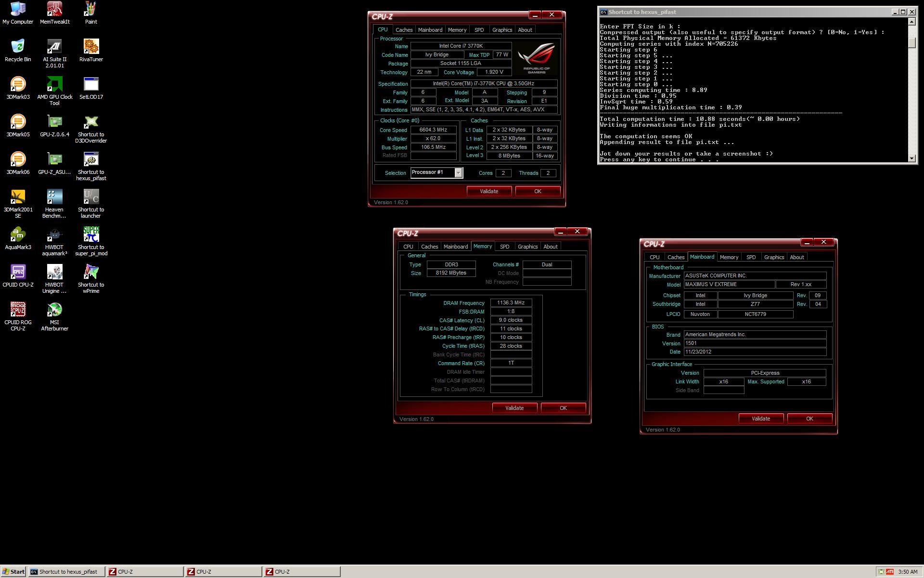Viewport: 924px width, 578px height.
Task: Select the first CPU-Z taskbar button
Action: 145,572
